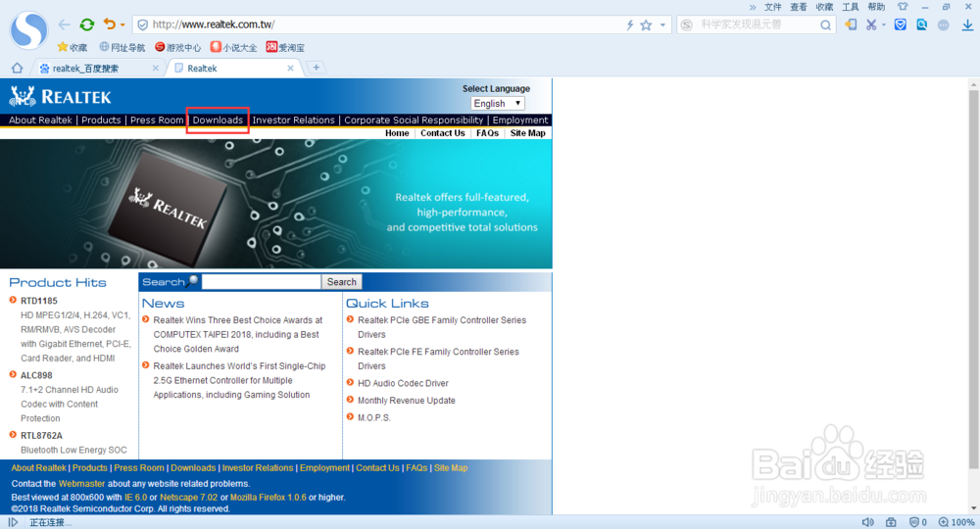The width and height of the screenshot is (980, 529).
Task: Bookmark the page with the star icon
Action: pyautogui.click(x=646, y=25)
